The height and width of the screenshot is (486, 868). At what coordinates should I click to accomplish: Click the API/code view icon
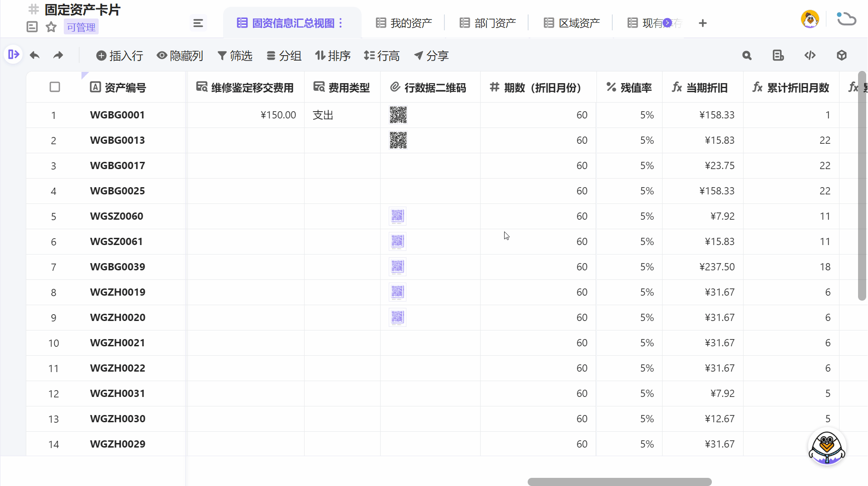tap(810, 55)
